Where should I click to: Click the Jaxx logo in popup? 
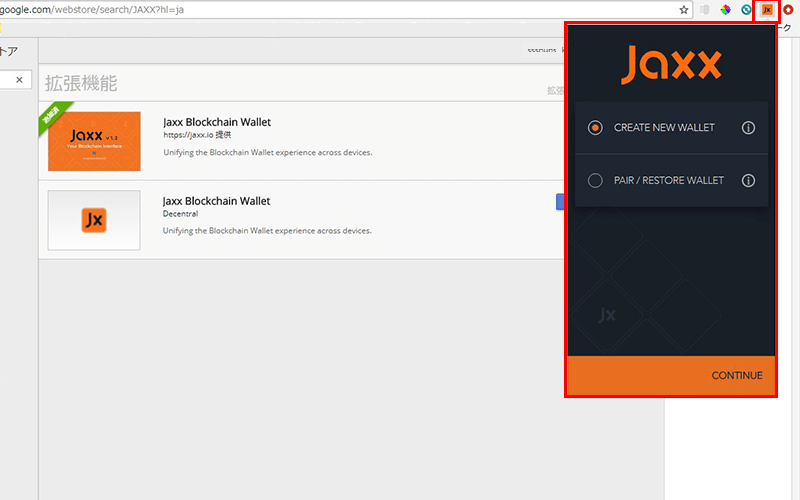[x=671, y=65]
